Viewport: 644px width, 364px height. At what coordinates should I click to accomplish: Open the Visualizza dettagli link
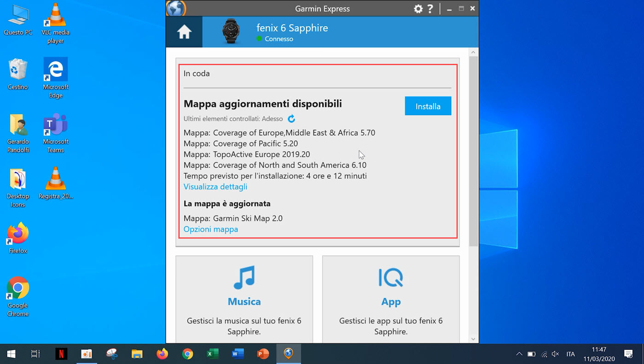click(x=215, y=187)
